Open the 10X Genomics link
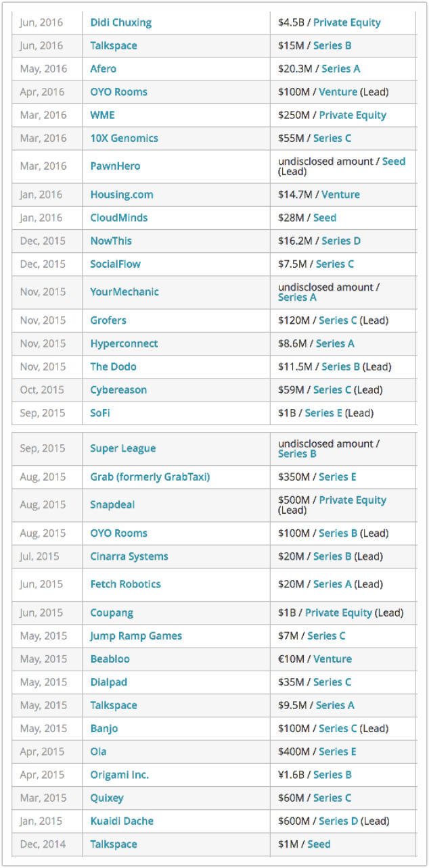Viewport: 429px width, 868px height. [124, 138]
